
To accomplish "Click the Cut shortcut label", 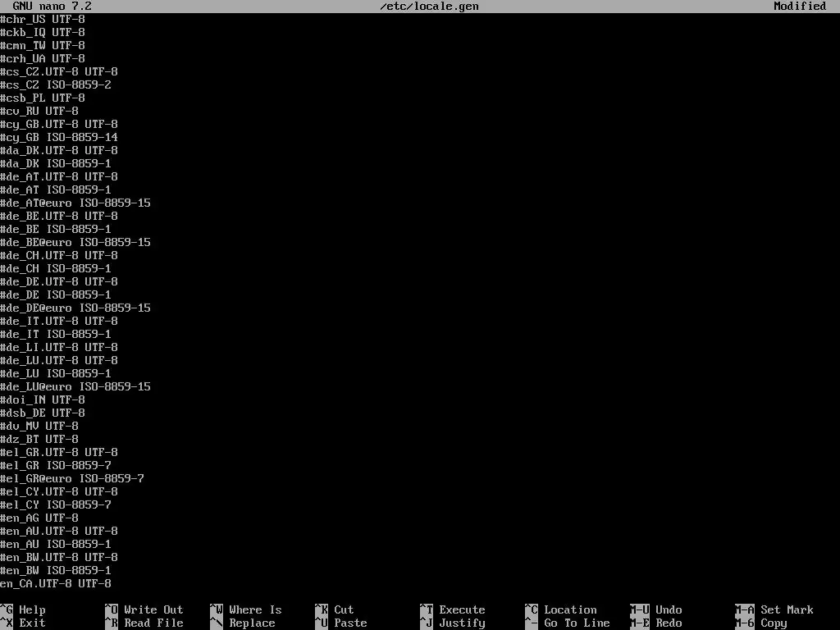I will [344, 609].
